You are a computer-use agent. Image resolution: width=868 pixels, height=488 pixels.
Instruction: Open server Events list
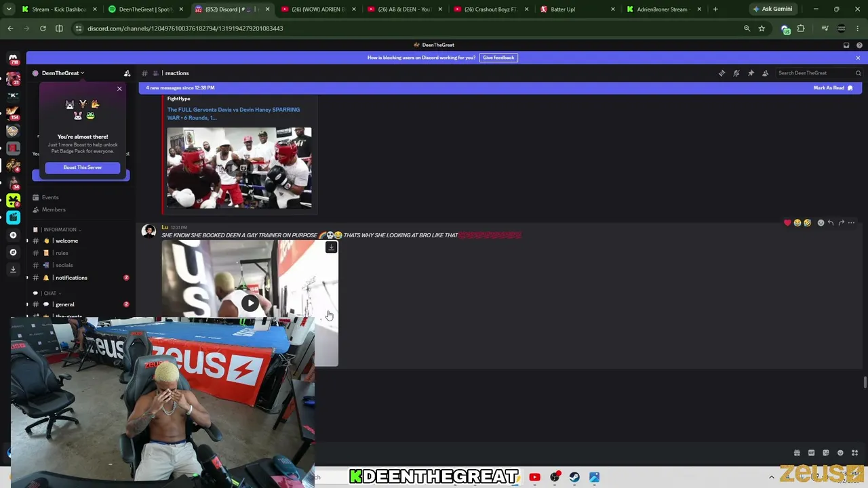(x=81, y=198)
